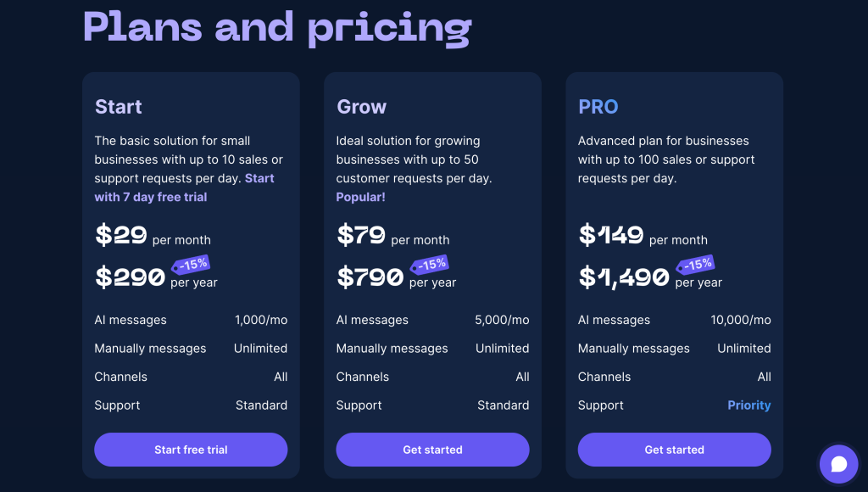
Task: Select the Start plan title
Action: (x=119, y=107)
